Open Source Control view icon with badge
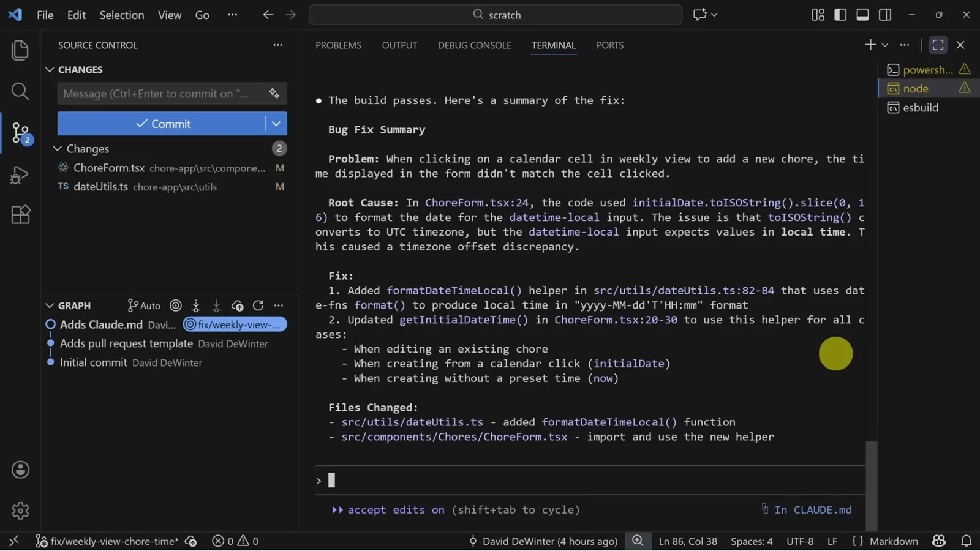 21,133
